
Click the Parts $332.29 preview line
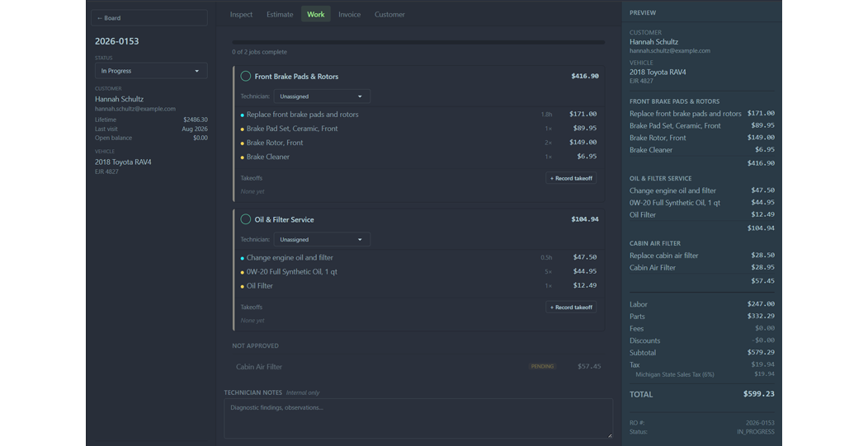point(702,317)
